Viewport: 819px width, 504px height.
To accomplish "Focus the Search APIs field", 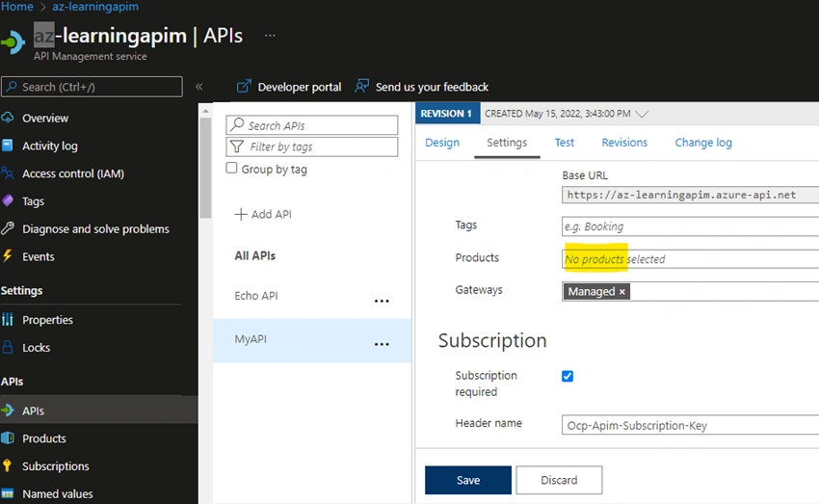I will pos(312,125).
